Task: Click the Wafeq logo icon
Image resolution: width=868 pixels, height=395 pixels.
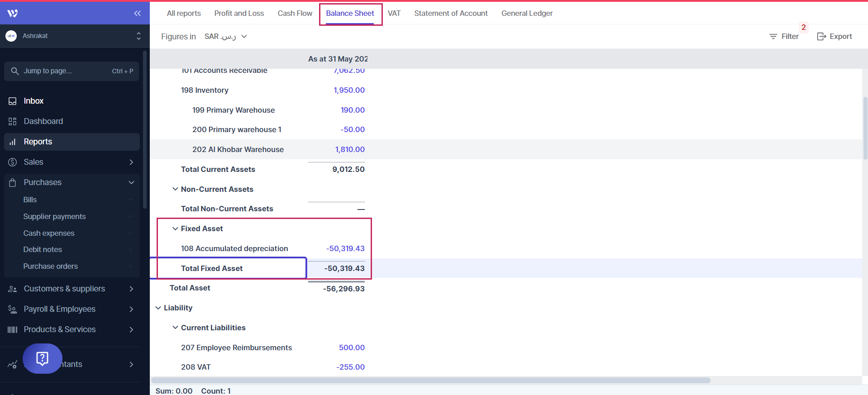Action: [x=13, y=14]
